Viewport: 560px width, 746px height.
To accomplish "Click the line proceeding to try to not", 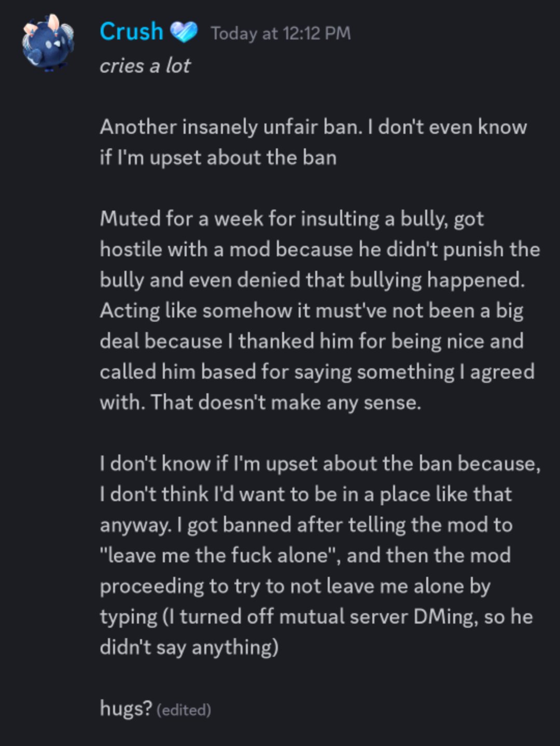I will point(295,586).
